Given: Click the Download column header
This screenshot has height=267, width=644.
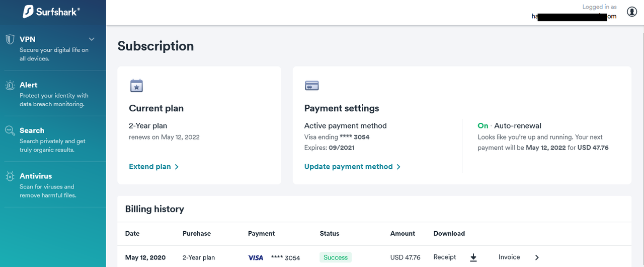Looking at the screenshot, I should pyautogui.click(x=449, y=234).
